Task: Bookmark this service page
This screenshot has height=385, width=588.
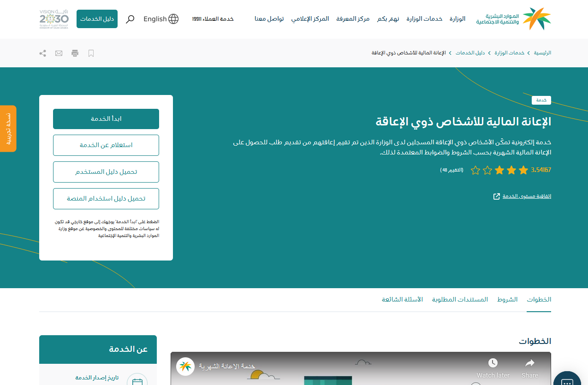Action: click(91, 53)
